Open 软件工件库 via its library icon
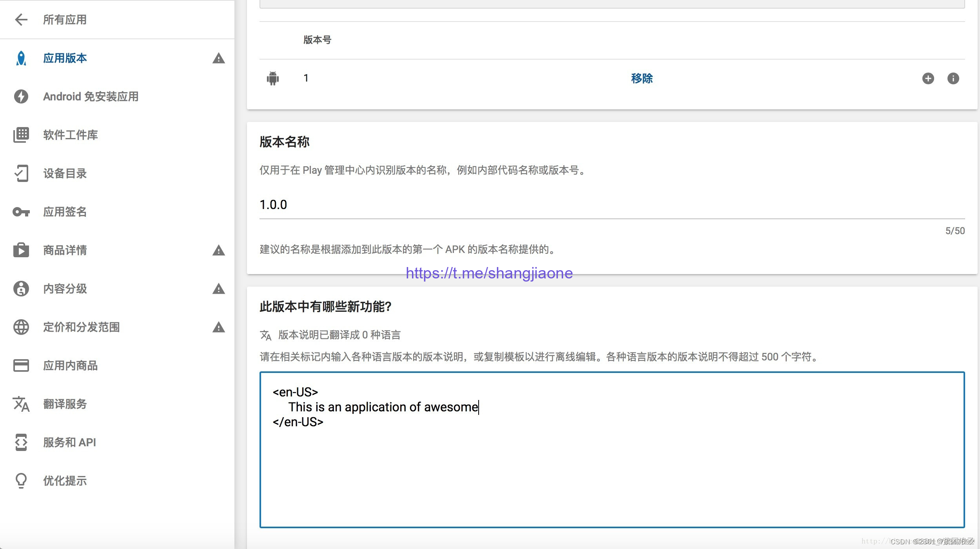 (x=21, y=135)
